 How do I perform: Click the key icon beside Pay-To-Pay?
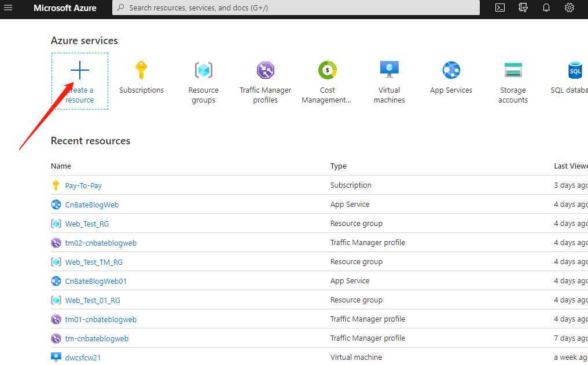[56, 185]
